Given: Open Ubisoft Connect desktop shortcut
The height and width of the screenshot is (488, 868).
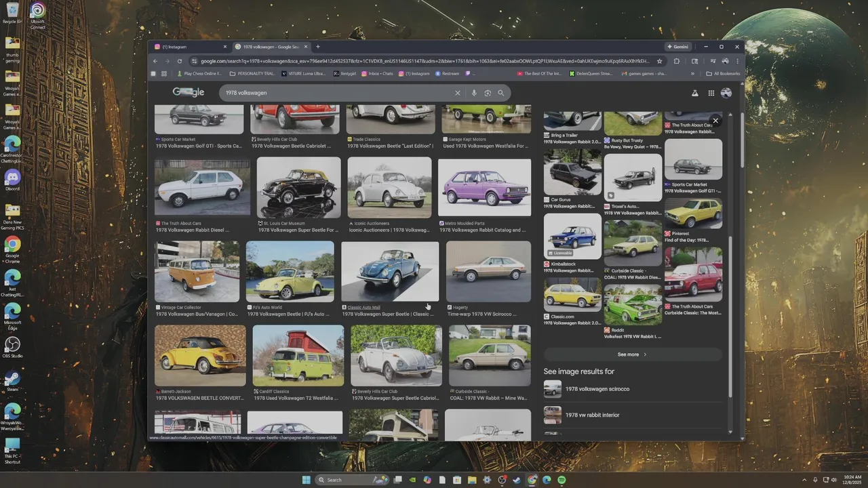Looking at the screenshot, I should 38,16.
